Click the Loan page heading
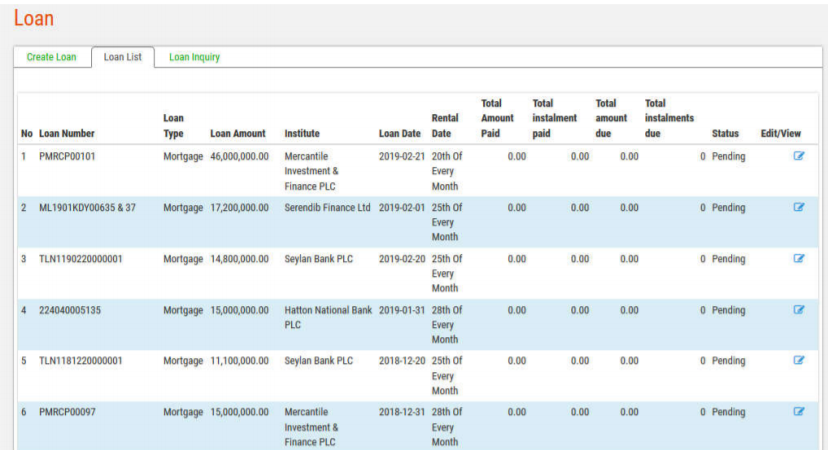The image size is (828, 450). (34, 18)
